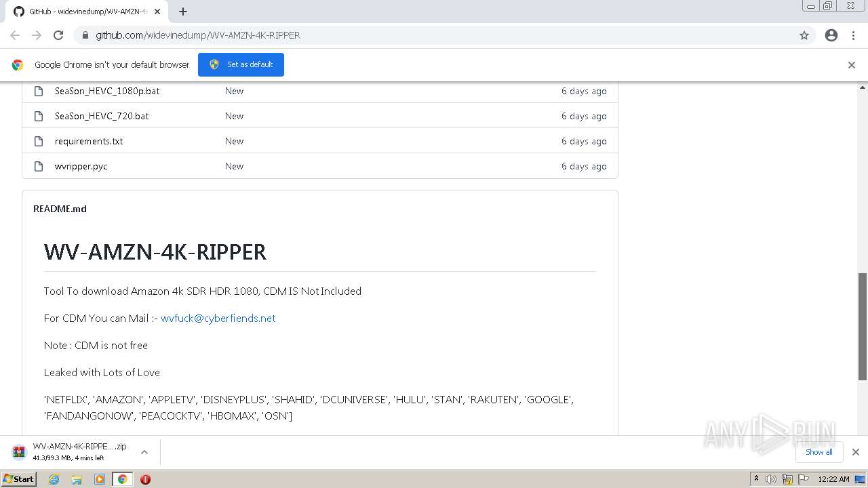Click file icon next to SeaSon_HEVC_720.bat
Screen dimensions: 868x488
[39, 116]
